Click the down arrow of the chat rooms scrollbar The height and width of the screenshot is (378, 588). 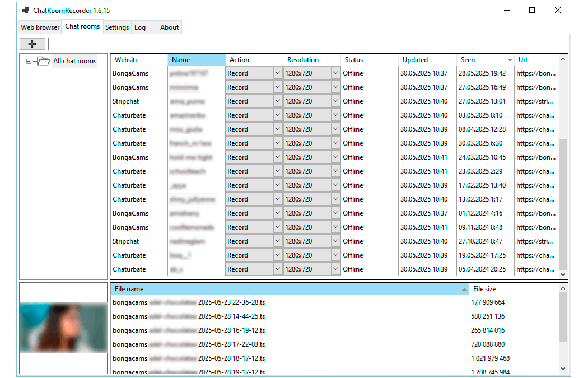click(563, 274)
